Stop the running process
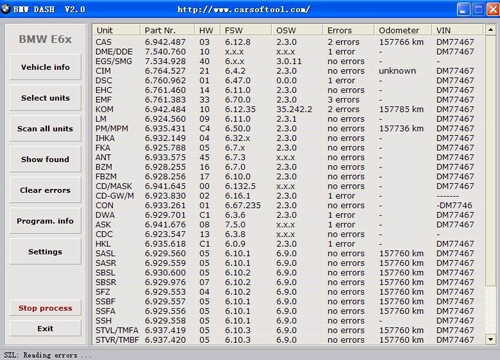This screenshot has height=360, width=500. click(45, 308)
